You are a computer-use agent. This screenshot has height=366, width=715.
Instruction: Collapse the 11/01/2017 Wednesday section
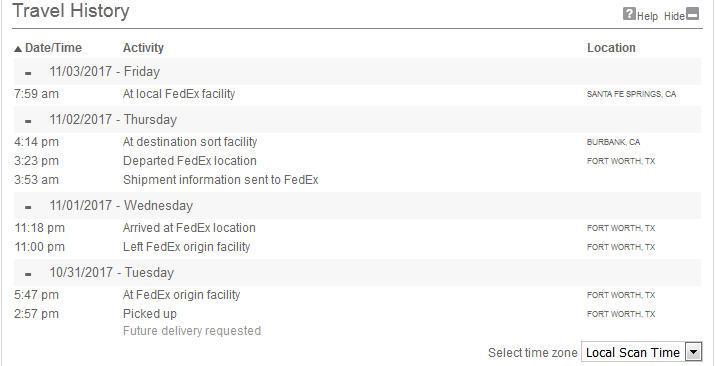[x=28, y=207]
